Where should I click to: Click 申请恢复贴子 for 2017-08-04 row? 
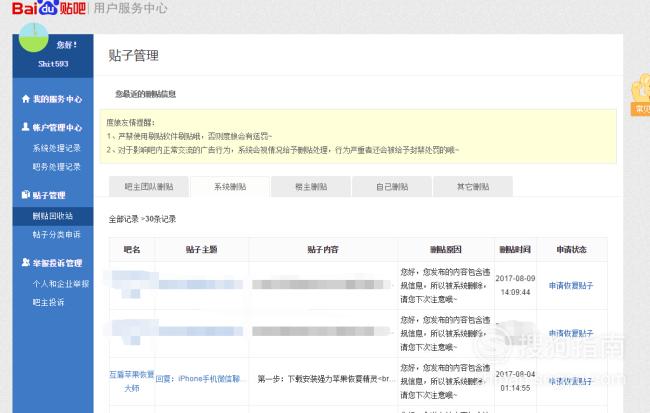[571, 381]
